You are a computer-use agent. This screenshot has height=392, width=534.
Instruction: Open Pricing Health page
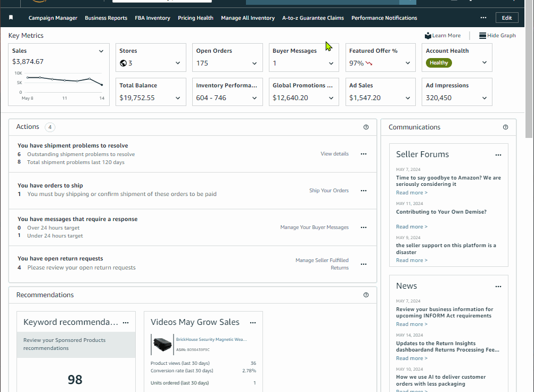(195, 18)
